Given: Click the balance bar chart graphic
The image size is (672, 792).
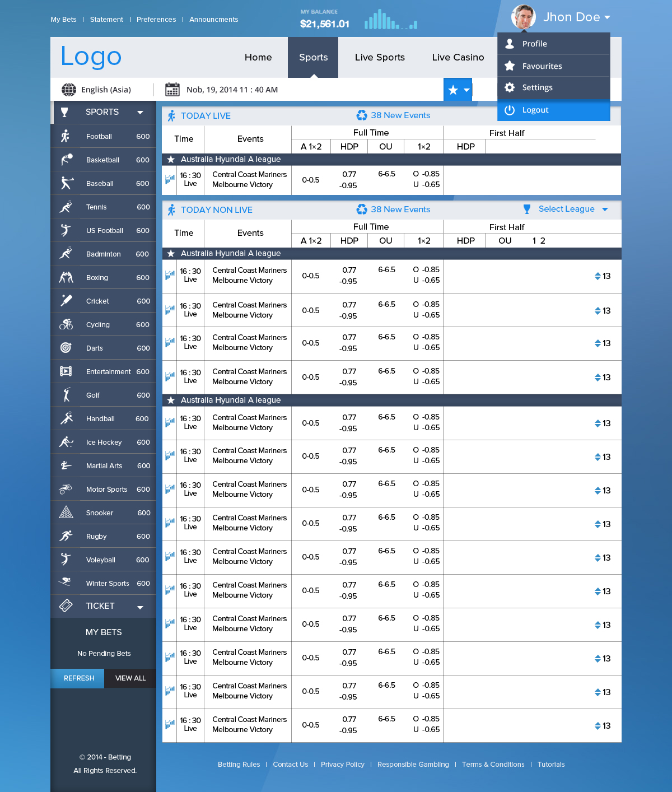Looking at the screenshot, I should click(x=391, y=20).
